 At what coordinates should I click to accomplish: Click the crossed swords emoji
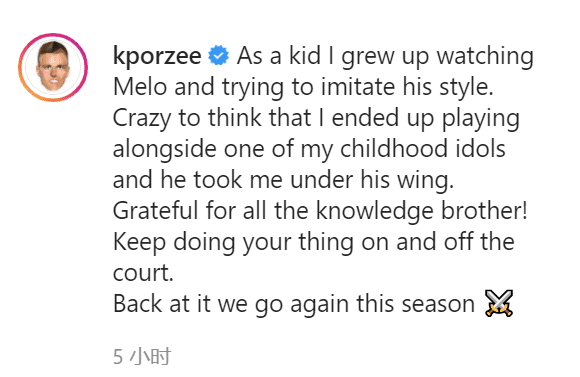pyautogui.click(x=499, y=303)
